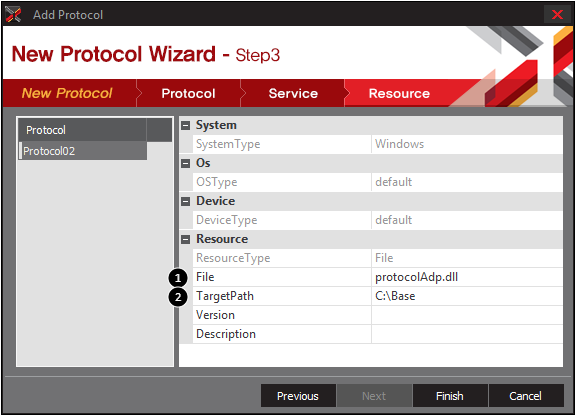Collapse the Device section
Viewport: 576px width, 416px height.
pyautogui.click(x=186, y=201)
